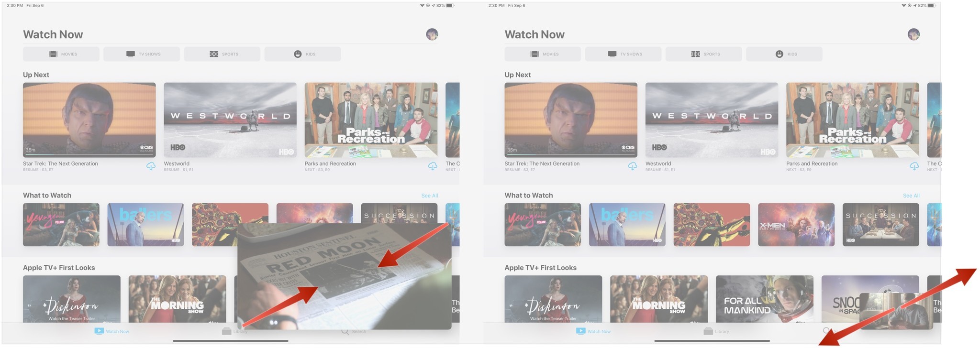
Task: Open Dickinson teaser in right screenshot
Action: (553, 299)
